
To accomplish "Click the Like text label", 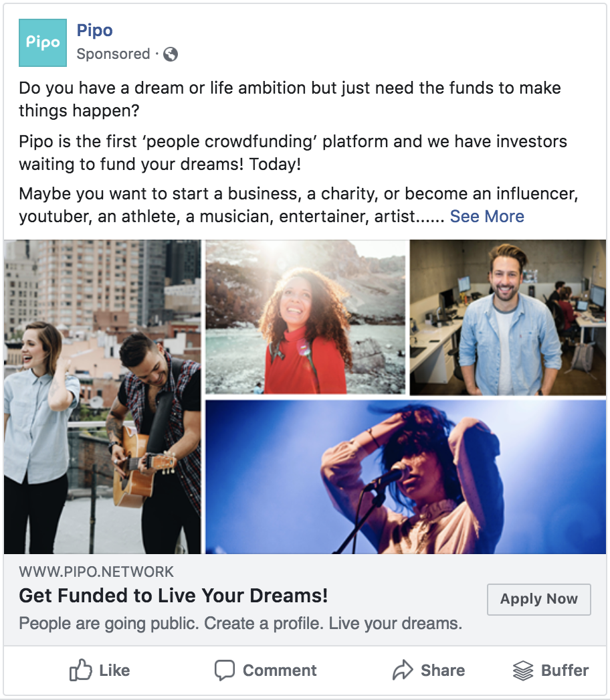I will pyautogui.click(x=114, y=670).
